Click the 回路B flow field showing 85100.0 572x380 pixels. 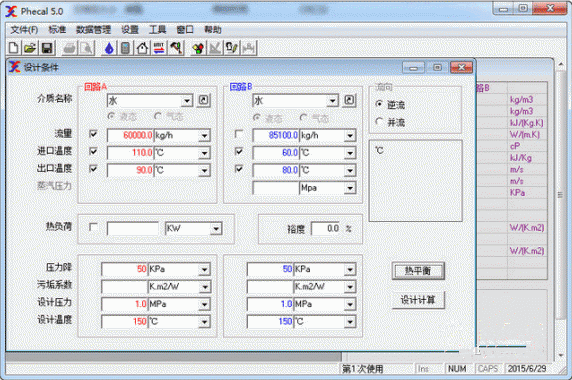coord(276,136)
